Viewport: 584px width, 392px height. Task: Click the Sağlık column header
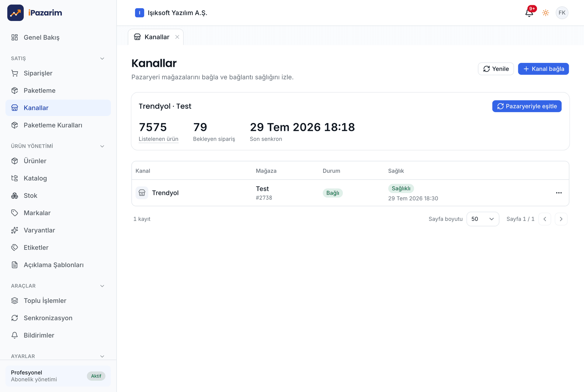[396, 171]
